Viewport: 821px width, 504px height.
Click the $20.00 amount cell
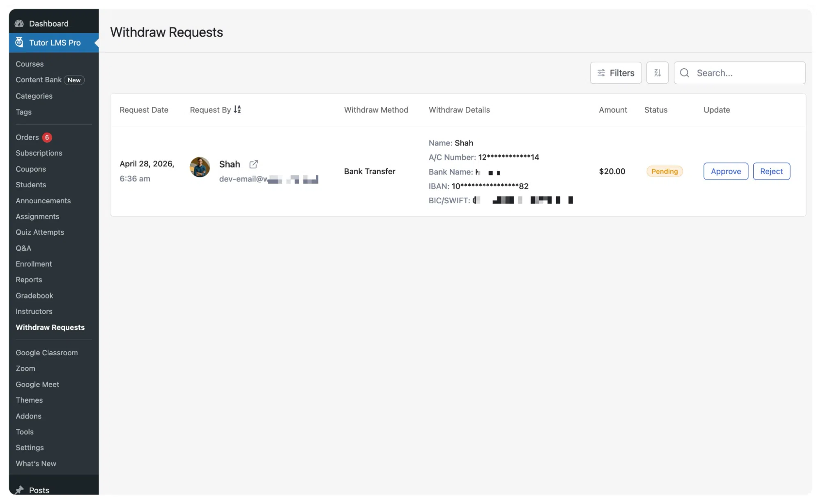pyautogui.click(x=612, y=171)
